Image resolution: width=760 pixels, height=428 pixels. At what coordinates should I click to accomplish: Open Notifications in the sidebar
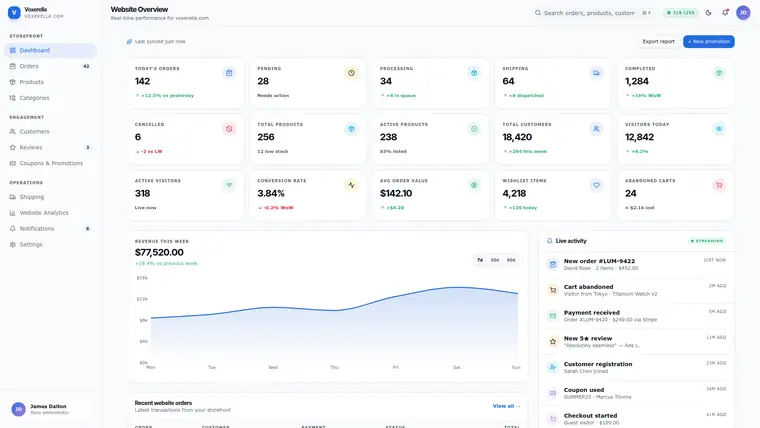[50, 229]
